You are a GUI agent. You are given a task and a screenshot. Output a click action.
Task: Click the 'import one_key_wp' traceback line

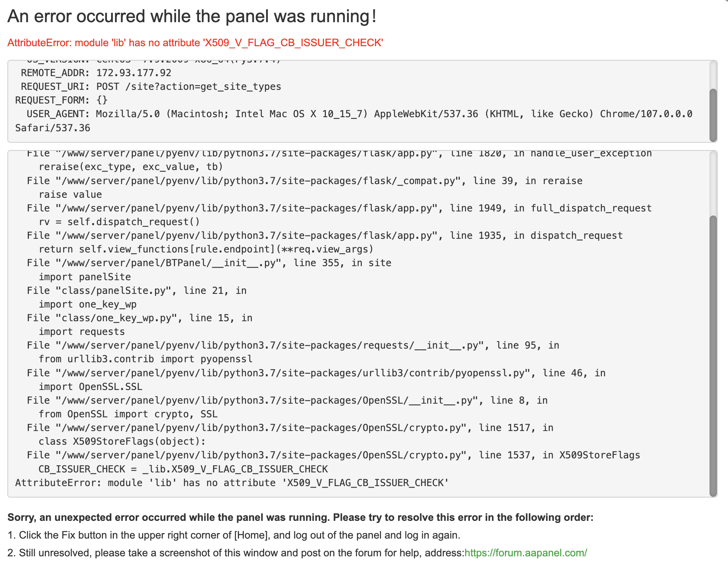(88, 304)
